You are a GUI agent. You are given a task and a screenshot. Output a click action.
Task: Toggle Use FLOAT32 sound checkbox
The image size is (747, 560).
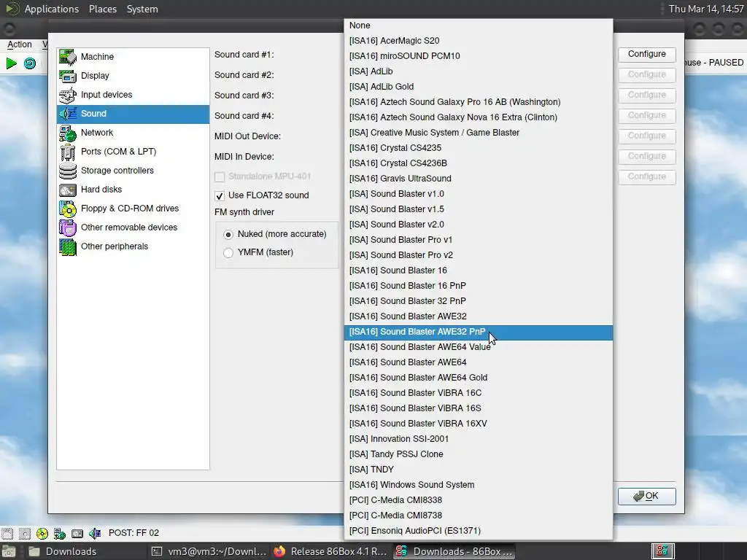tap(219, 195)
